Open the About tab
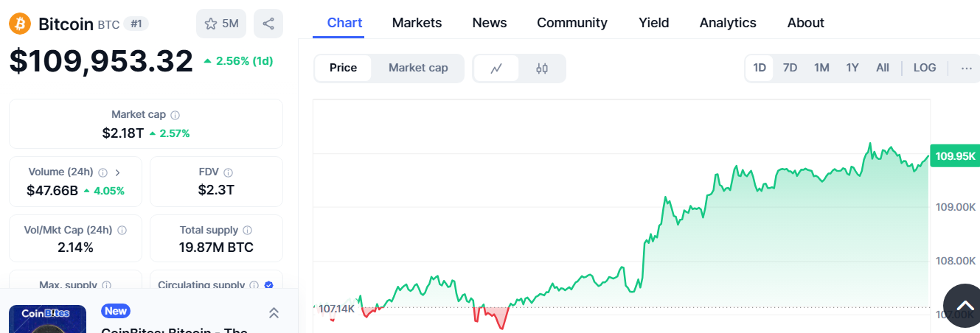 point(806,23)
